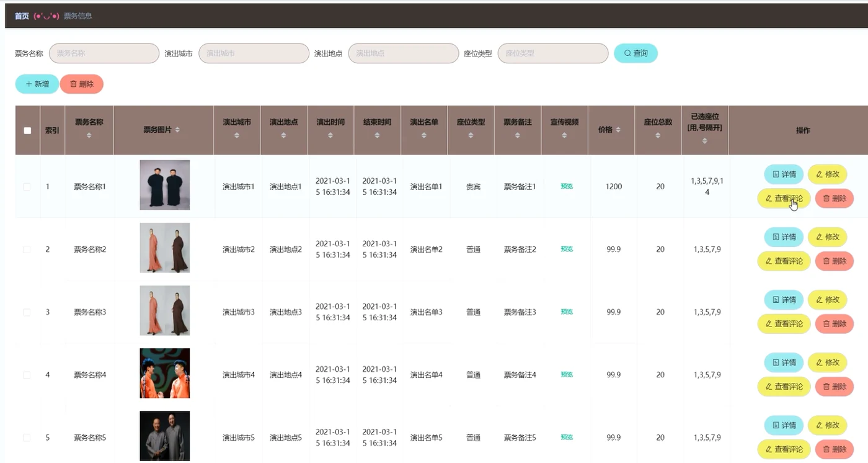Viewport: 868px width, 463px height.
Task: Delete the 票务名称4 row
Action: 834,387
